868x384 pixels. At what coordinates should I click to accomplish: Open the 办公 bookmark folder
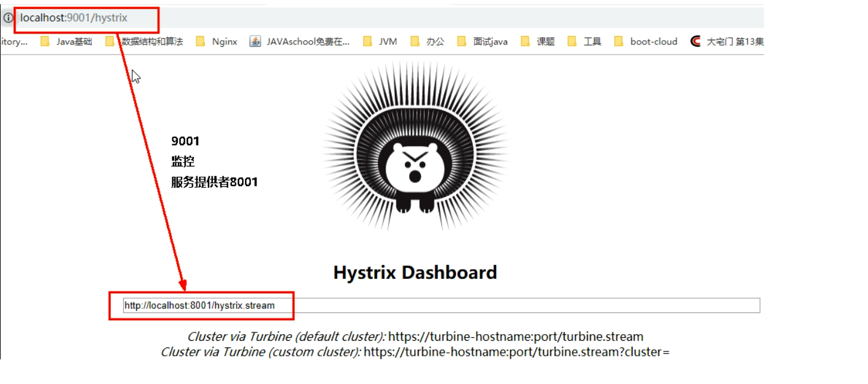(x=427, y=41)
